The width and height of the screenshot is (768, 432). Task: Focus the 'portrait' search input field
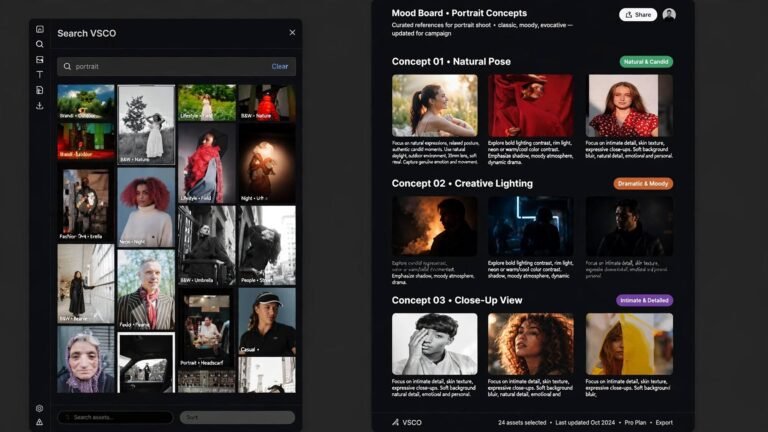(x=176, y=66)
